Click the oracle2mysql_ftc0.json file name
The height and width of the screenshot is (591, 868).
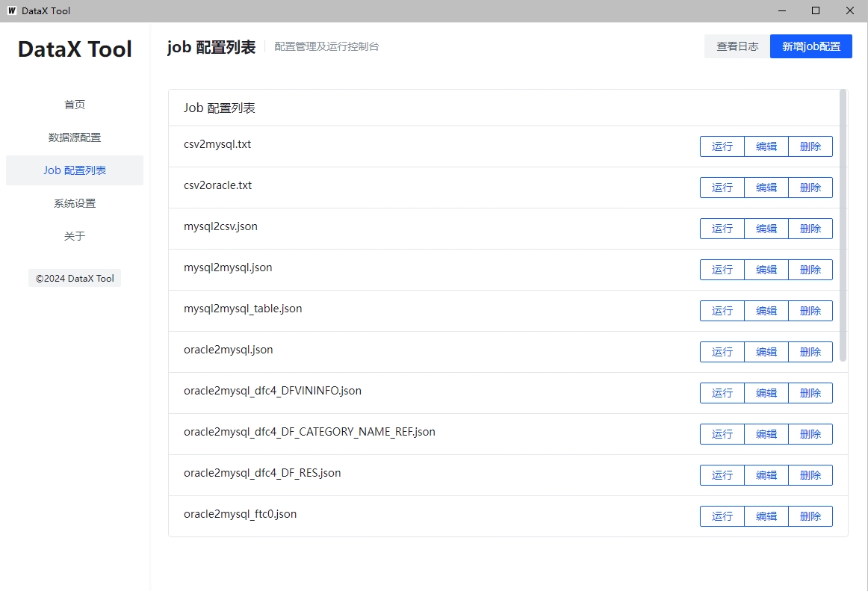[x=241, y=514]
